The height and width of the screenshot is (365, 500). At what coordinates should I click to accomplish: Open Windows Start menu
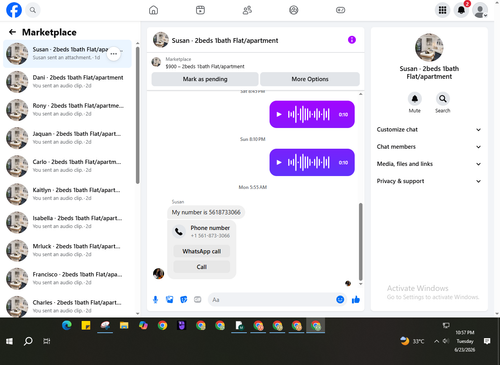pyautogui.click(x=10, y=341)
